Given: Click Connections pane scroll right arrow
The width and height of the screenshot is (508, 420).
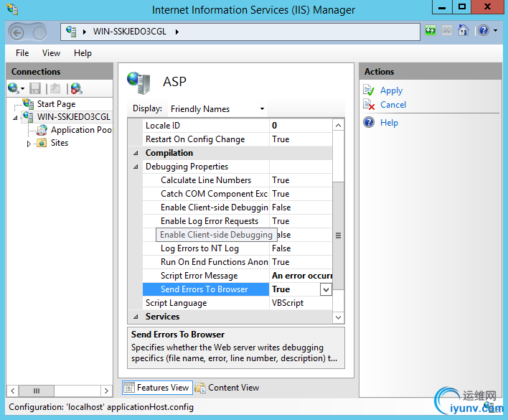Looking at the screenshot, I should pyautogui.click(x=106, y=391).
